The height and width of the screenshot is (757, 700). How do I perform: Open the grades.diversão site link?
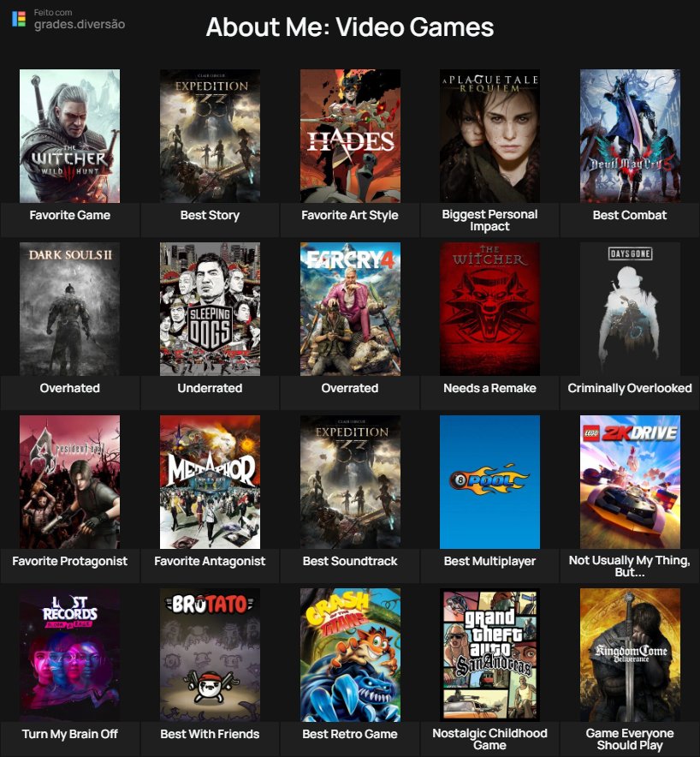[80, 24]
